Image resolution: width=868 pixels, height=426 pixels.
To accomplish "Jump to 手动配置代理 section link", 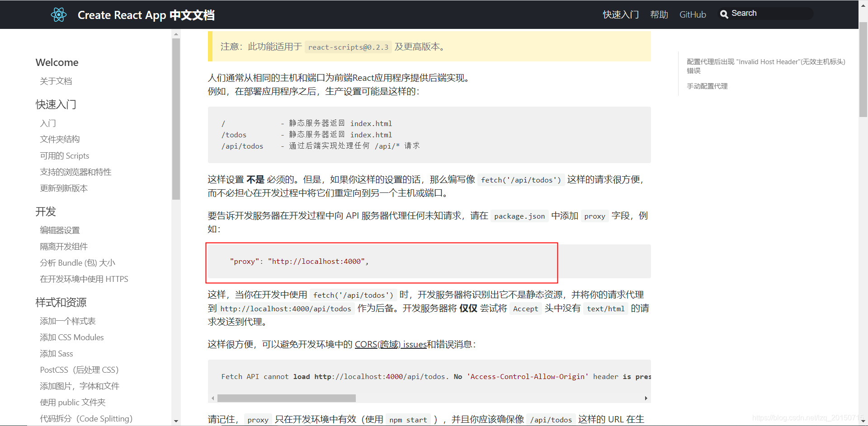I will coord(707,86).
